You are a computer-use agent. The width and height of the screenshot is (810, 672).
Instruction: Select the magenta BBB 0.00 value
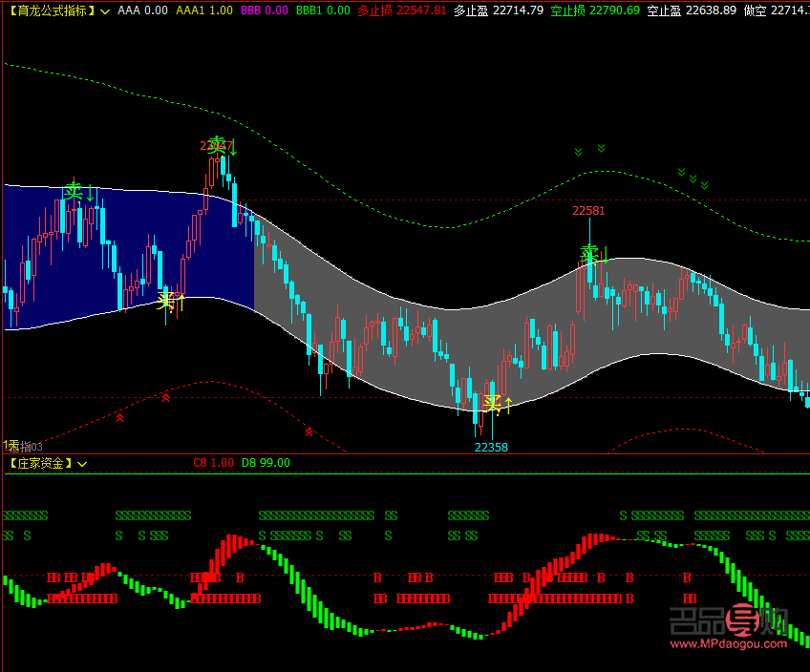click(265, 10)
